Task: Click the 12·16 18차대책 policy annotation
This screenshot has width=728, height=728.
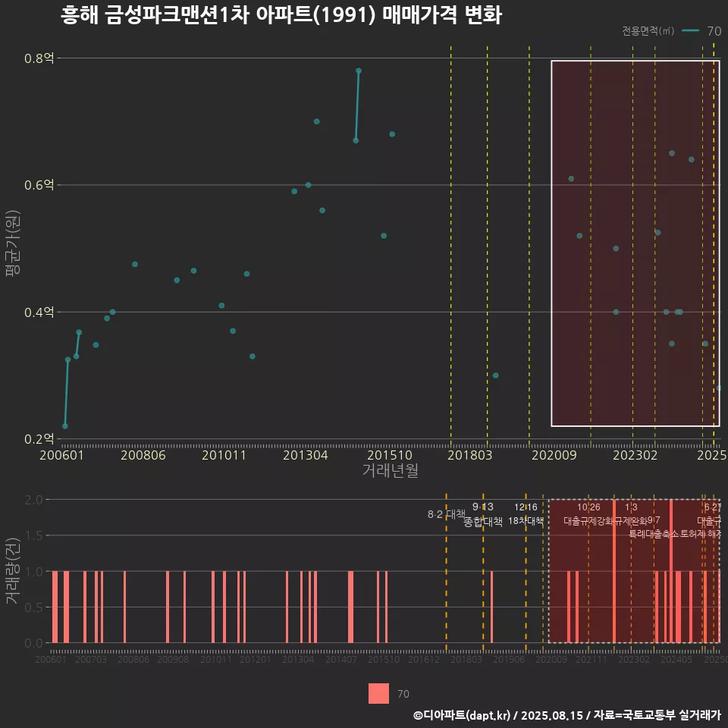Action: (x=526, y=514)
